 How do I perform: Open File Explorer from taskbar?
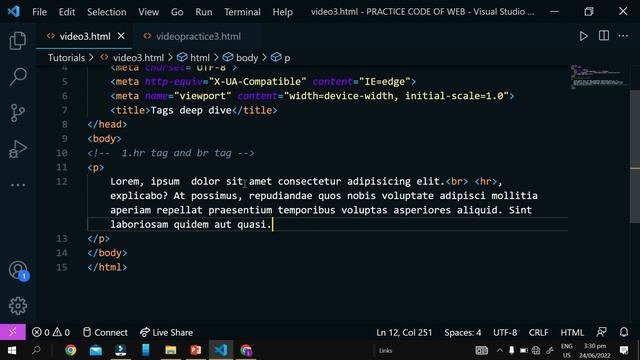171,350
